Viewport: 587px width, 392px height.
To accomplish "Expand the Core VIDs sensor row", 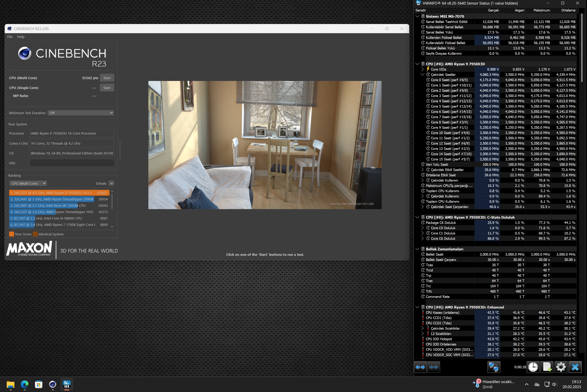I will (422, 69).
